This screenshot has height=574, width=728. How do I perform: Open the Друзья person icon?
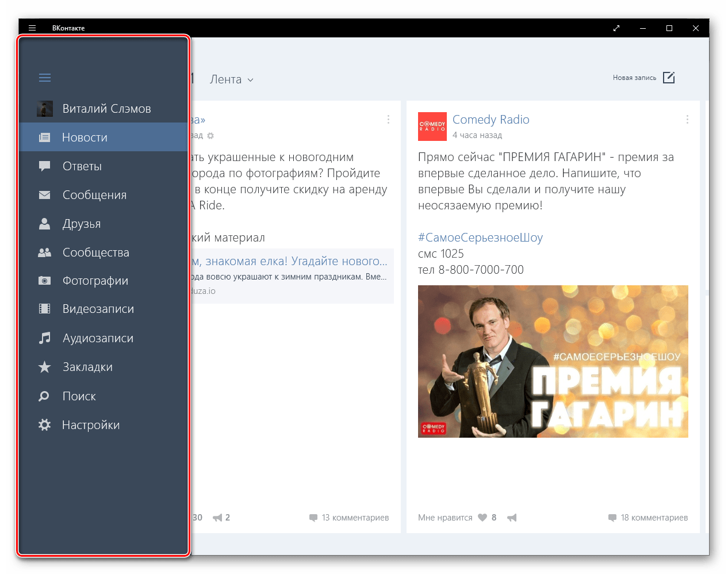point(44,224)
